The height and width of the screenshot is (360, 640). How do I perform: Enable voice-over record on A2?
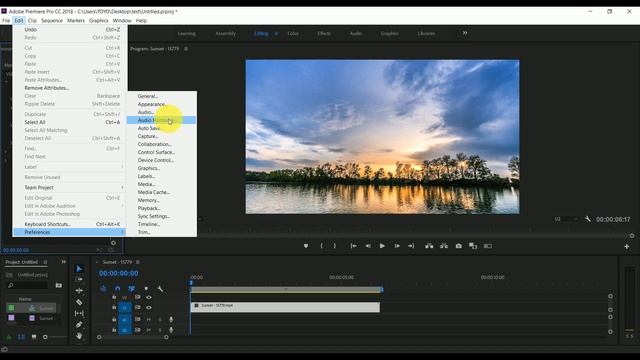pyautogui.click(x=171, y=329)
